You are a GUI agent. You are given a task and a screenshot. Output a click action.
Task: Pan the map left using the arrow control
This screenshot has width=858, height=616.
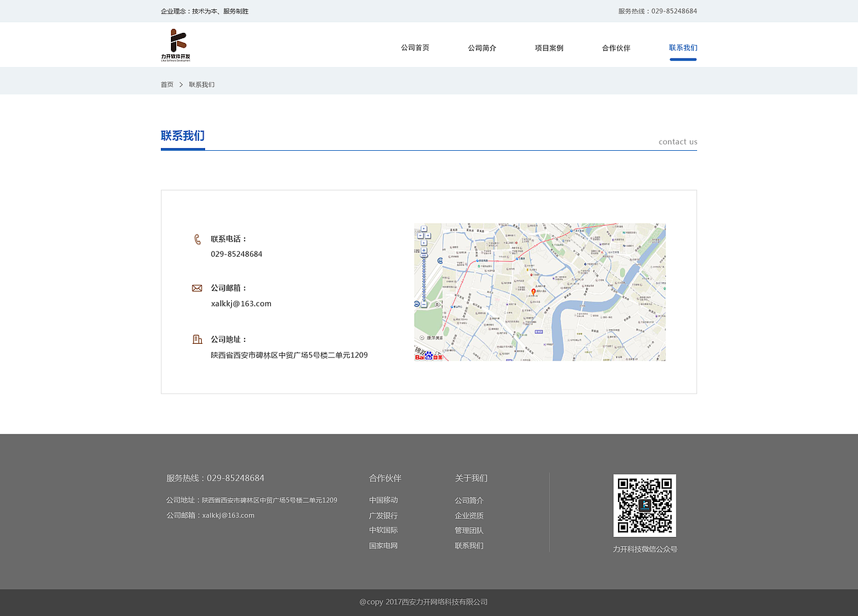pos(420,235)
